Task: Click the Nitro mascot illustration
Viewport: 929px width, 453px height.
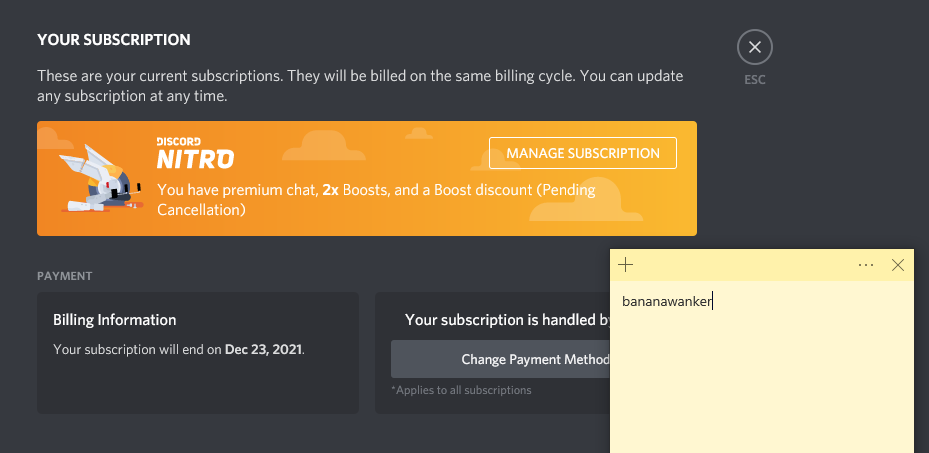Action: point(101,178)
